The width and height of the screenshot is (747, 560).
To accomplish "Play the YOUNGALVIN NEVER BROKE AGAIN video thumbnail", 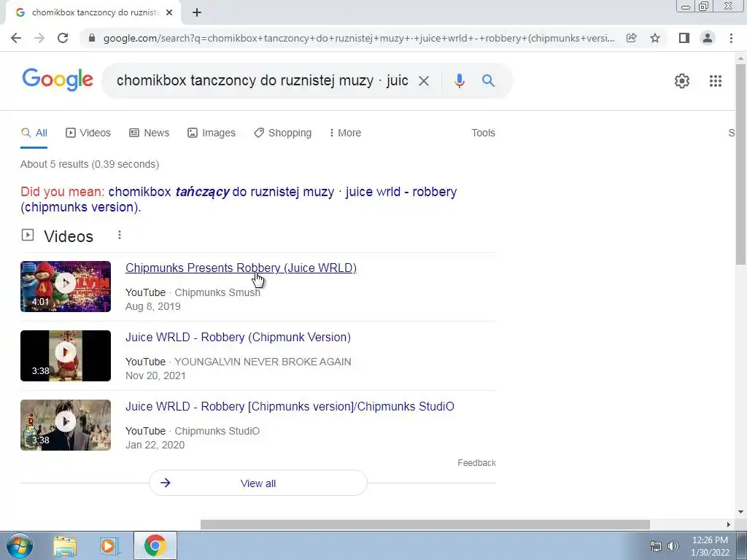I will tap(66, 356).
